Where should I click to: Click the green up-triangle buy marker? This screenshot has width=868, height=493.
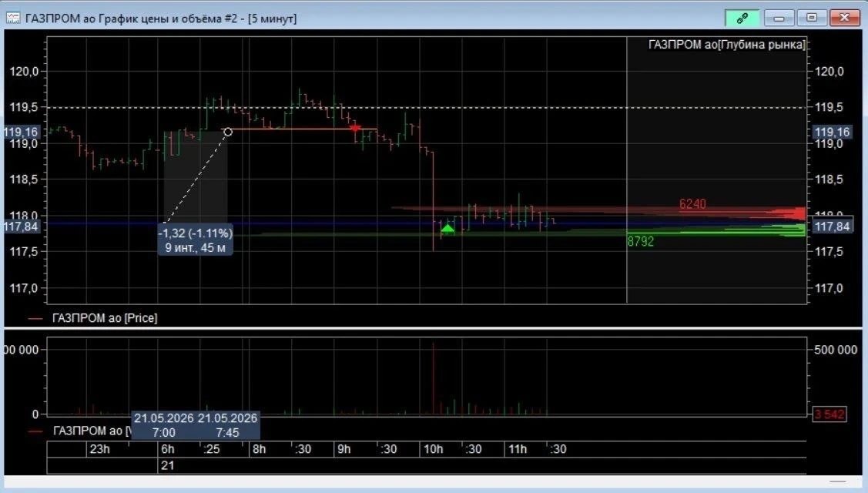click(x=447, y=228)
